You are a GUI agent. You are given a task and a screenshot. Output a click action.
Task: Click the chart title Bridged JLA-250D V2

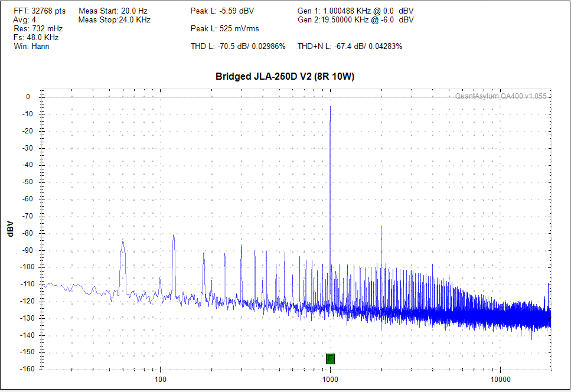[x=285, y=76]
